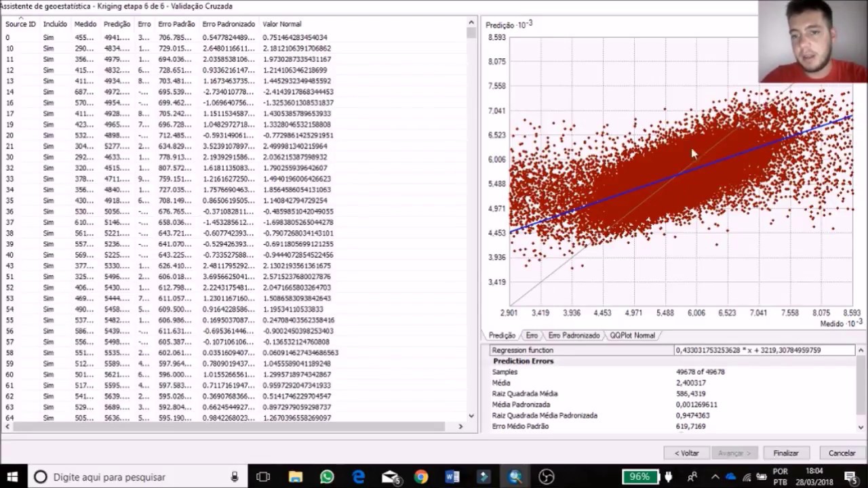Open Task View from the taskbar
868x488 pixels.
tap(263, 477)
